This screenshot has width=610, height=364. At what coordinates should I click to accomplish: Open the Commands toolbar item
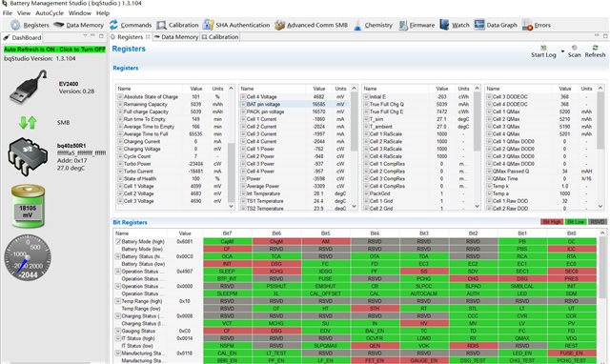coord(131,25)
